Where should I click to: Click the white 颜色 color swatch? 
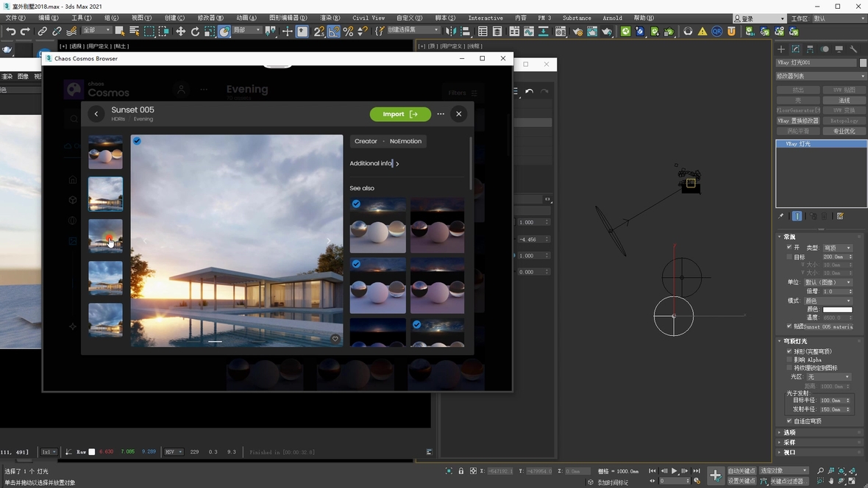coord(836,309)
